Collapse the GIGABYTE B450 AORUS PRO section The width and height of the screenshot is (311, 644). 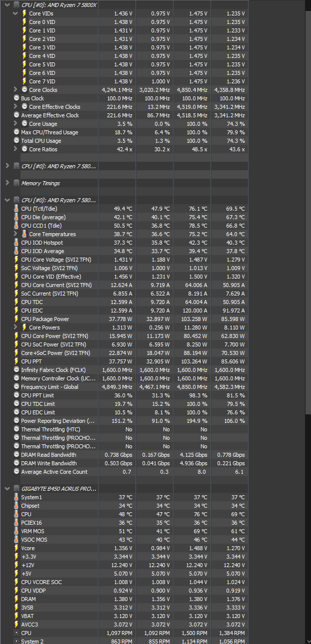point(7,489)
